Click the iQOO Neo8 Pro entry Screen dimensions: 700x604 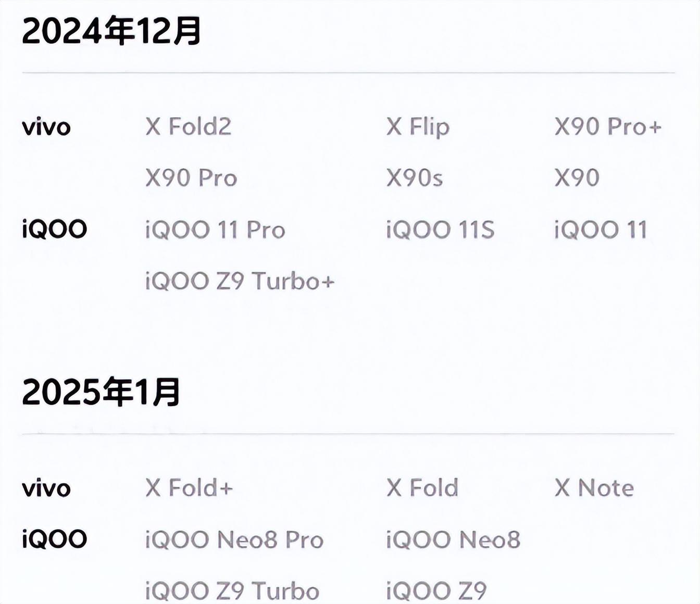[x=234, y=539]
